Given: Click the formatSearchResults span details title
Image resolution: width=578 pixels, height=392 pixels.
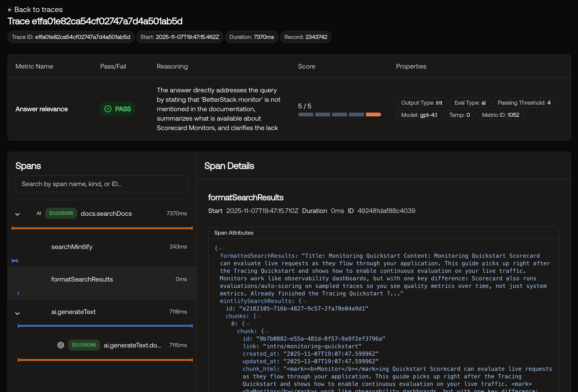Looking at the screenshot, I should pos(246,197).
